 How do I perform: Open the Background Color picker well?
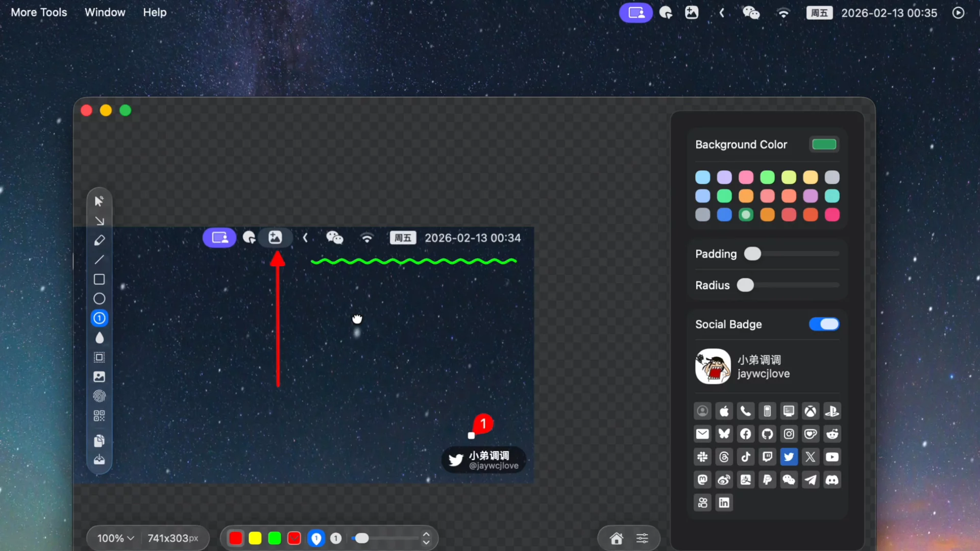click(824, 144)
